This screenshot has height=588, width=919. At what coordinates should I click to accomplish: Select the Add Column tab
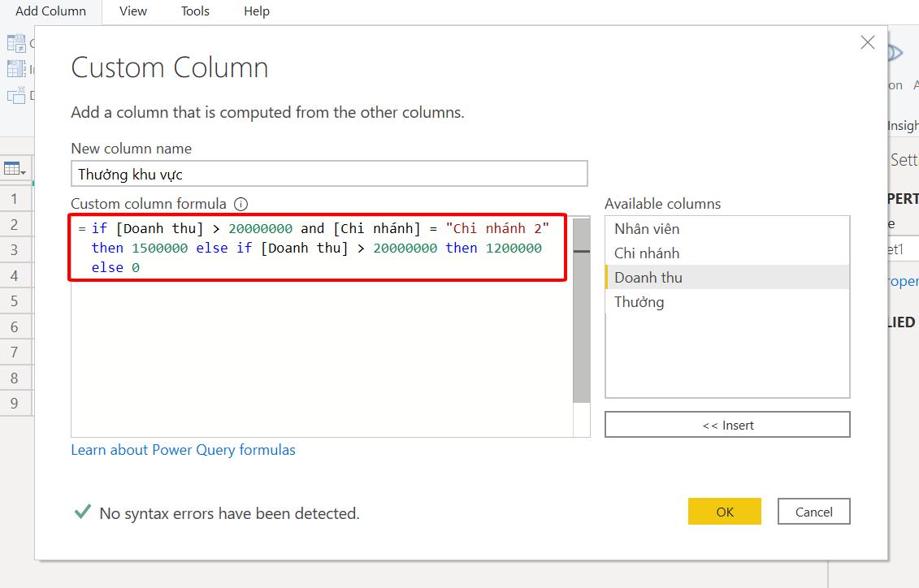tap(51, 11)
